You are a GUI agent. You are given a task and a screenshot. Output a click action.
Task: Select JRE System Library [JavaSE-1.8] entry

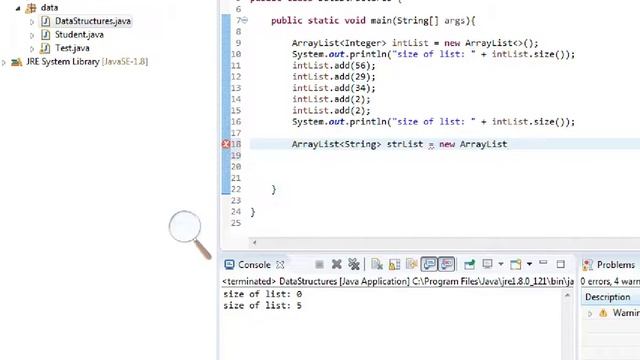[87, 62]
